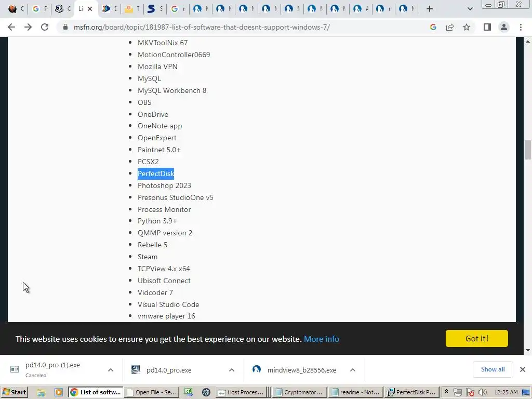Show all downloads
The image size is (532, 399).
pyautogui.click(x=493, y=369)
